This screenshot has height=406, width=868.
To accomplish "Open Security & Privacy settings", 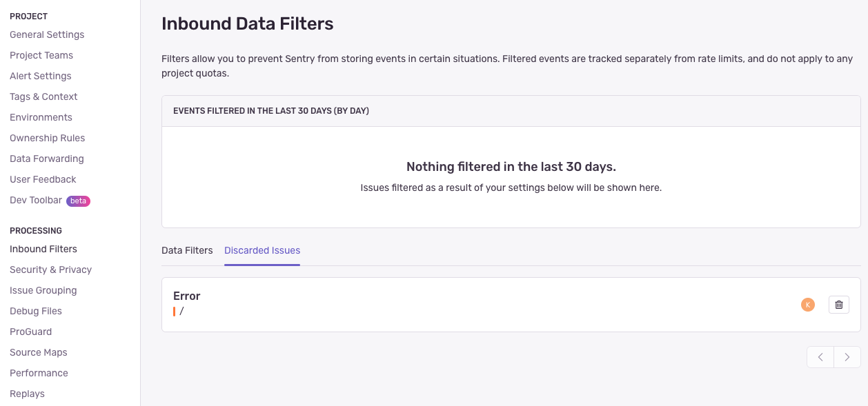I will click(50, 270).
